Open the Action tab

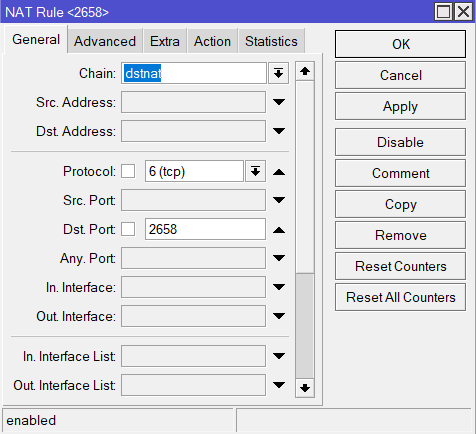point(212,41)
